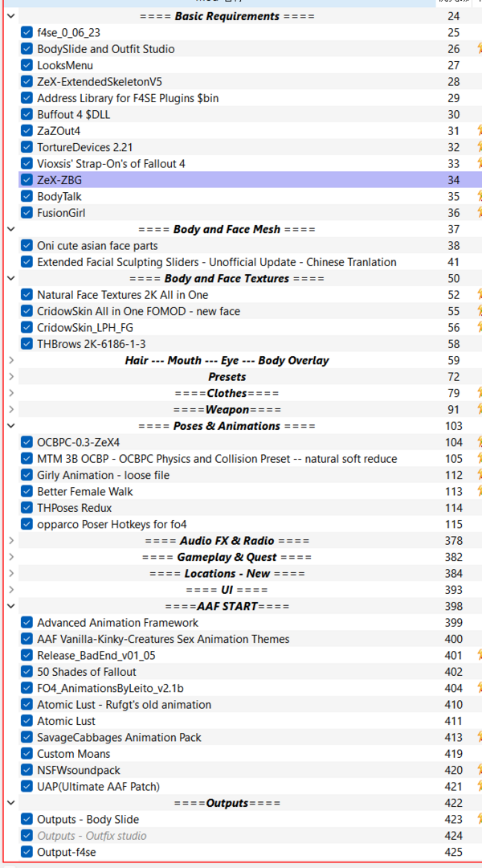Disable Better Female Walk checkbox
Viewport: 482px width, 868px height.
(x=27, y=491)
